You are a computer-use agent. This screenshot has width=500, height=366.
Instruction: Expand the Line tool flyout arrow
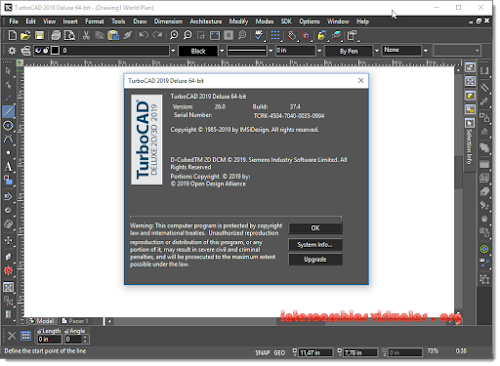(x=15, y=117)
